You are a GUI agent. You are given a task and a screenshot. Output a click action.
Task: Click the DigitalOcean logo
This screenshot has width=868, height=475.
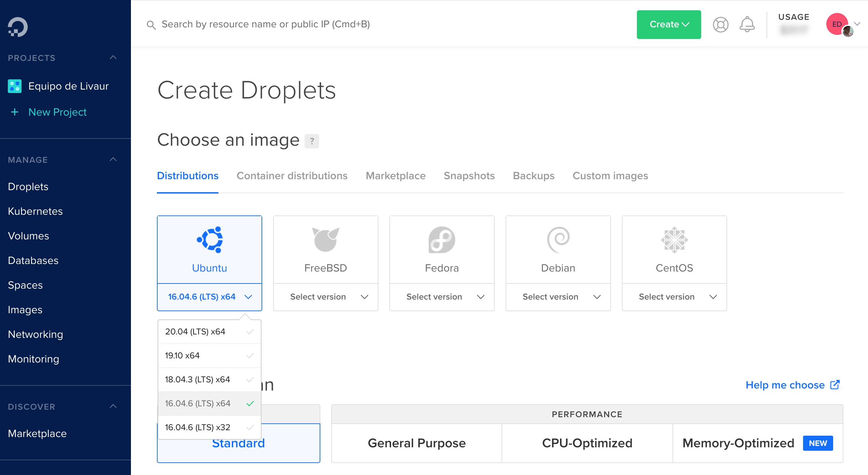(18, 27)
